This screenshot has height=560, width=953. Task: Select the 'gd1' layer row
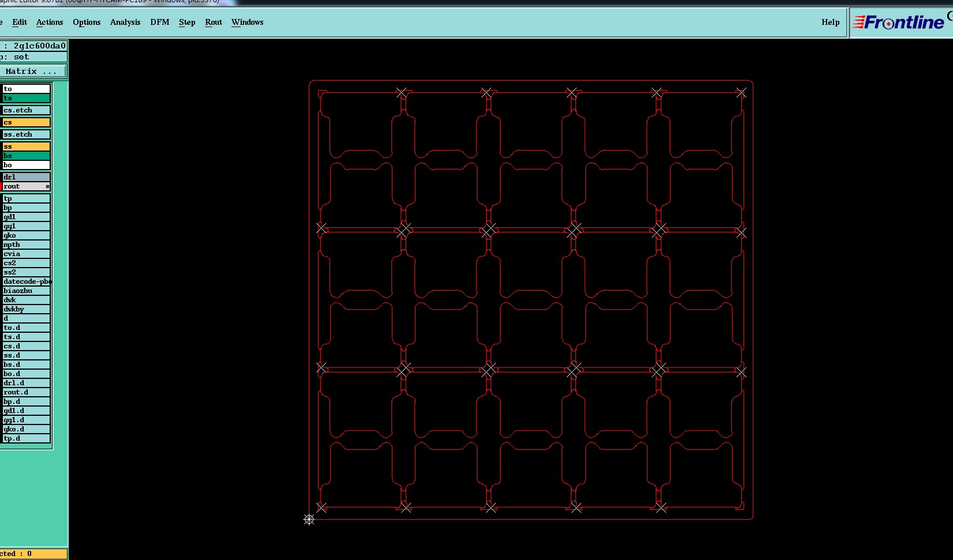click(26, 217)
